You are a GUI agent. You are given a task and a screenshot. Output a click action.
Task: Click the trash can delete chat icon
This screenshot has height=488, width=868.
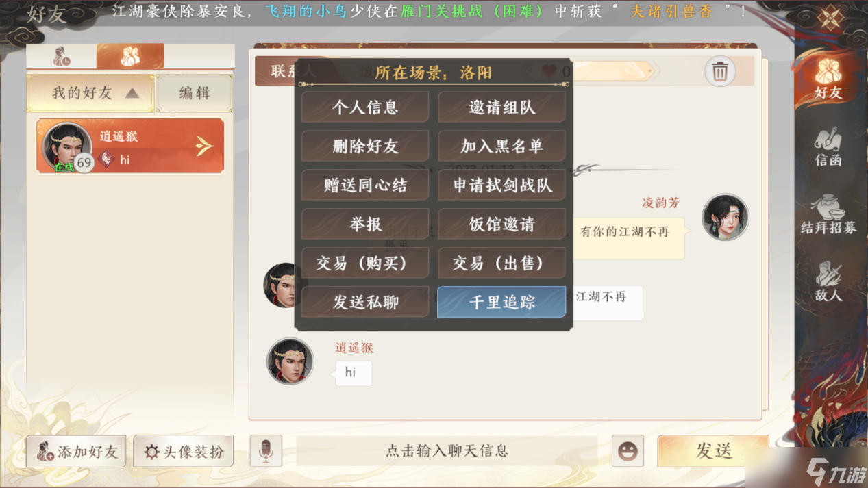click(719, 71)
